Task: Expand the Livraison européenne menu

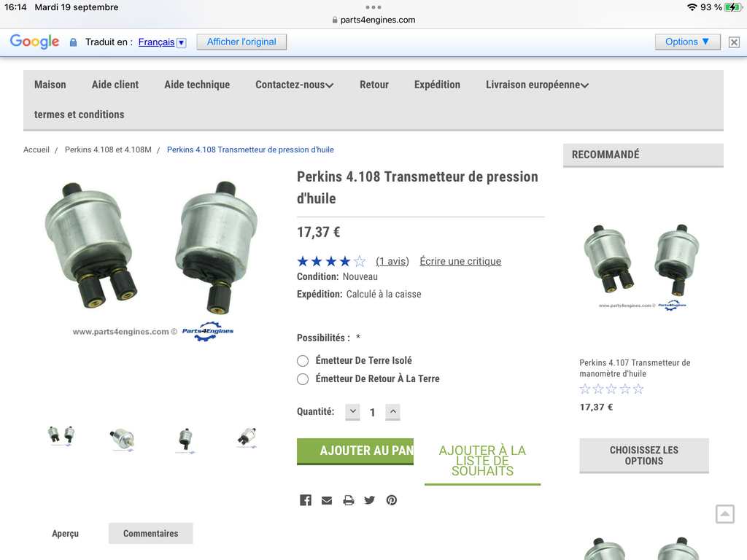Action: click(538, 85)
